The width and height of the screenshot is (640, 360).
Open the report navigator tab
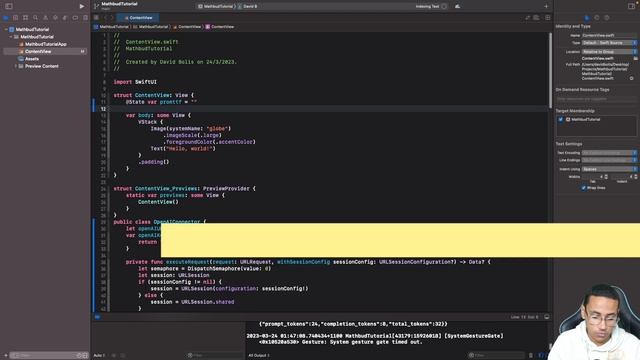(x=85, y=18)
